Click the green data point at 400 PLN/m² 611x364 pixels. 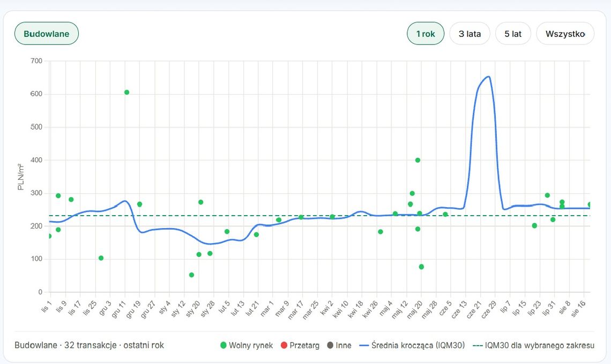click(418, 160)
